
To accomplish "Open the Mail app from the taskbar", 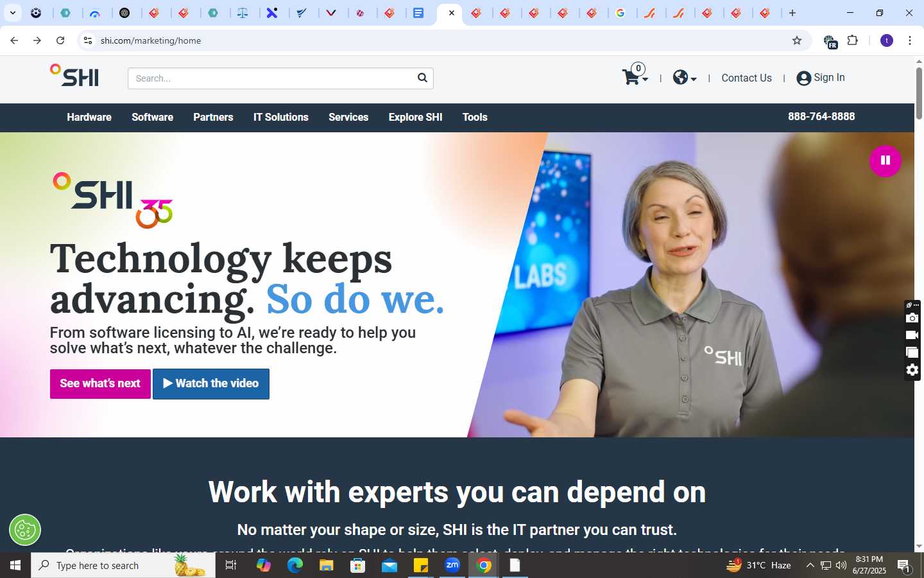I will click(x=389, y=565).
